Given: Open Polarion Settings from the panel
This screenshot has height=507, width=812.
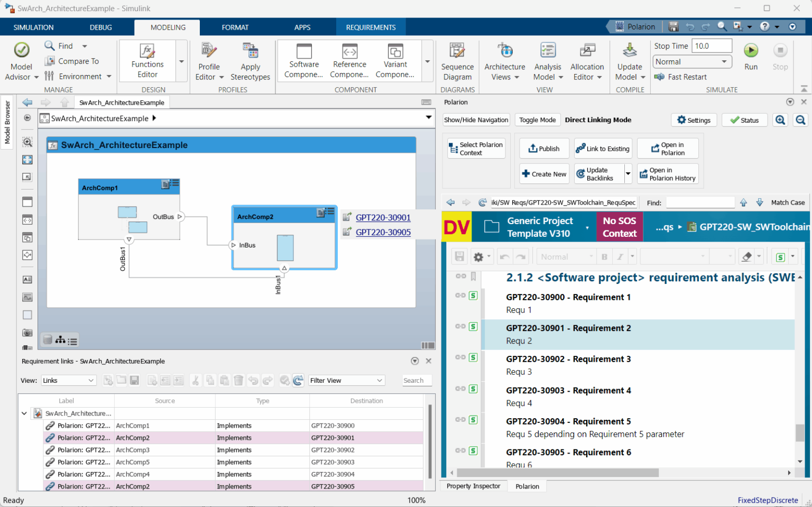Looking at the screenshot, I should (694, 119).
